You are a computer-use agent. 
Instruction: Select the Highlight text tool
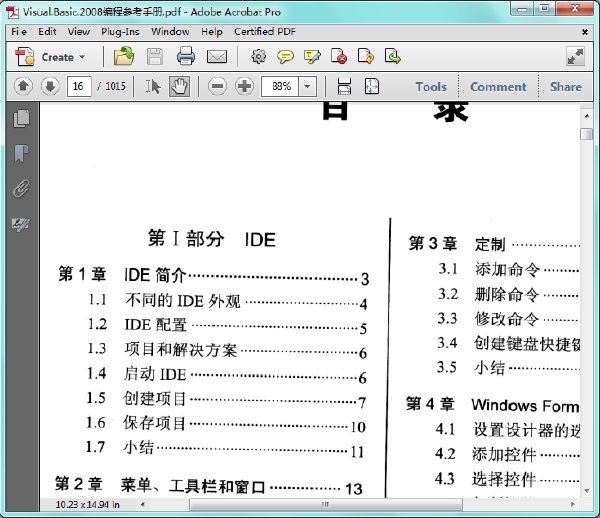coord(312,57)
